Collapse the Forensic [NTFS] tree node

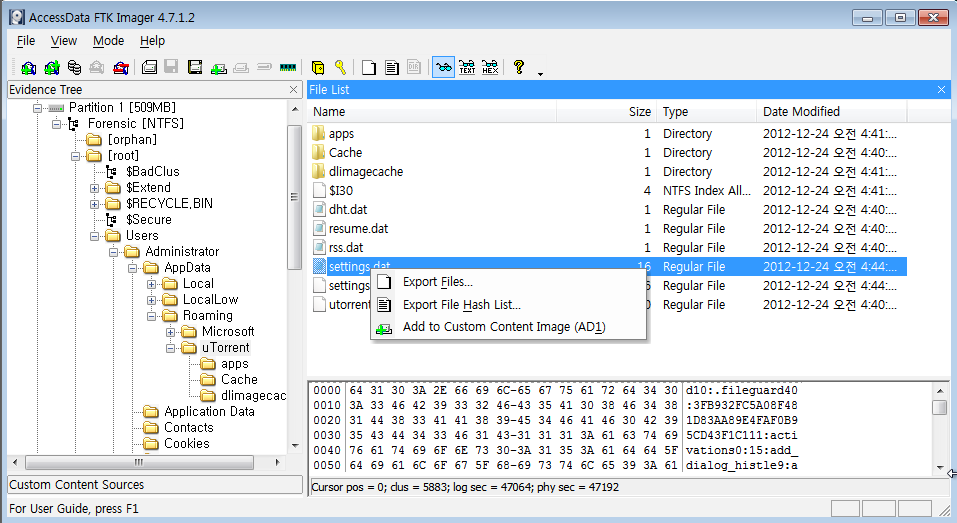coord(56,124)
